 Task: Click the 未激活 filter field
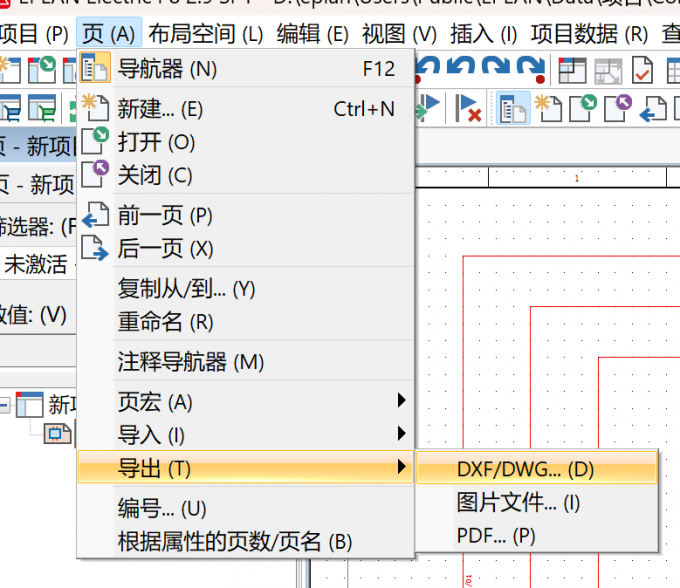point(38,265)
